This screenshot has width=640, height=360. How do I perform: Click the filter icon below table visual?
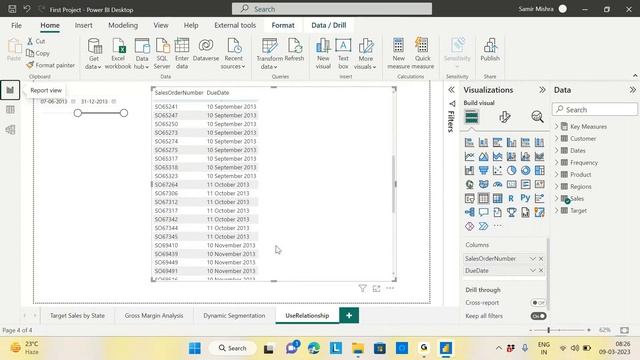click(x=362, y=288)
